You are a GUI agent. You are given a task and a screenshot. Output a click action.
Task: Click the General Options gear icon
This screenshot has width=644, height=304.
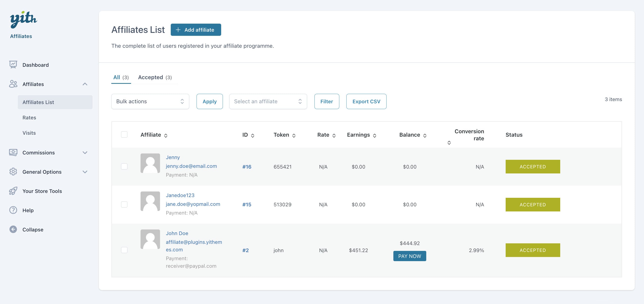click(x=13, y=172)
